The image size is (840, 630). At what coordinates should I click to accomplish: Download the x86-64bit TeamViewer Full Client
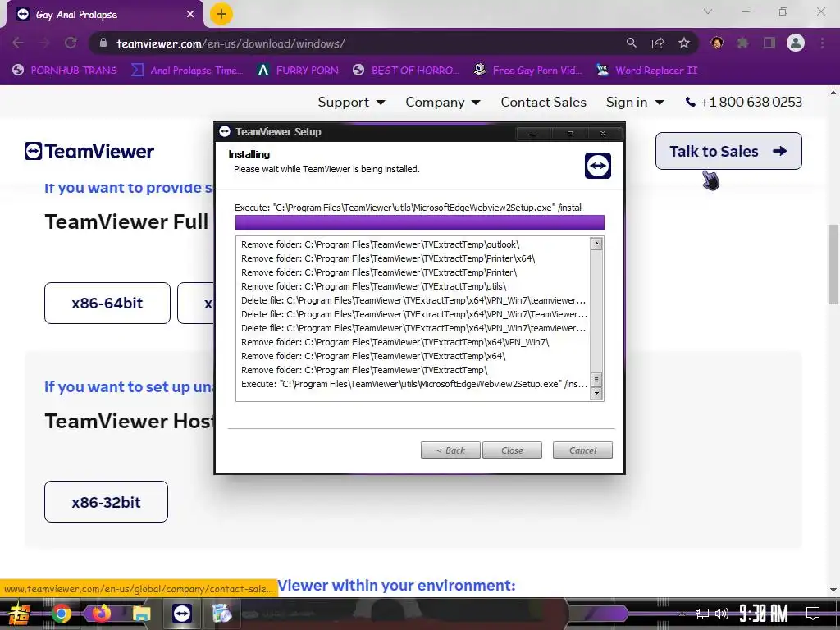[107, 304]
